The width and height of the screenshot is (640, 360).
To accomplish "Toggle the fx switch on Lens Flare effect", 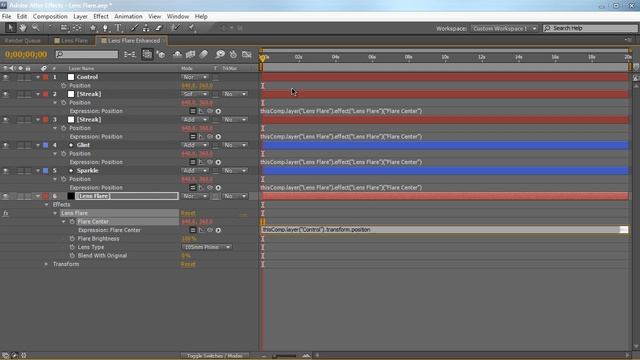I will [x=5, y=213].
